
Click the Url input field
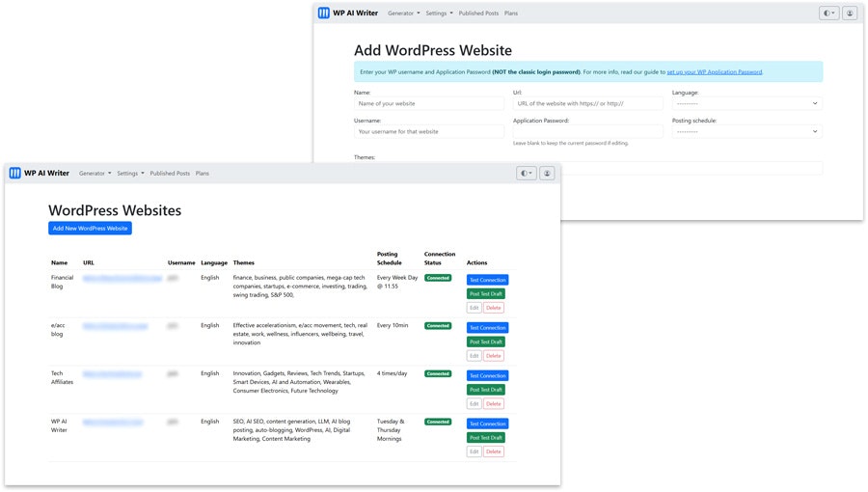tap(588, 103)
